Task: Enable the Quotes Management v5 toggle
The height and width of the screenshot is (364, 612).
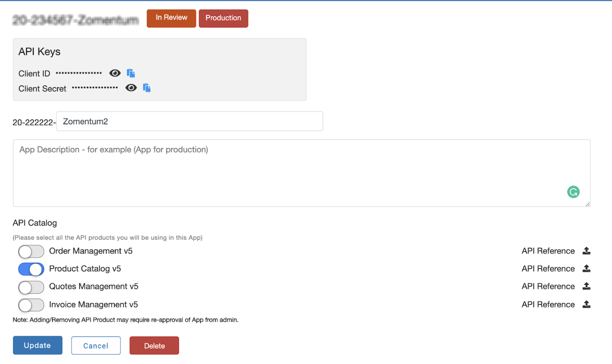Action: 31,287
